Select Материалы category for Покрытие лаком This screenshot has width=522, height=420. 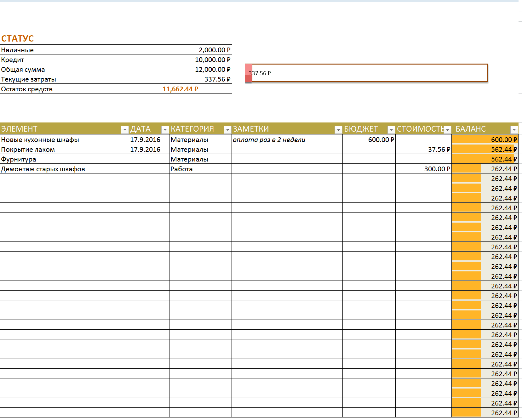point(200,149)
